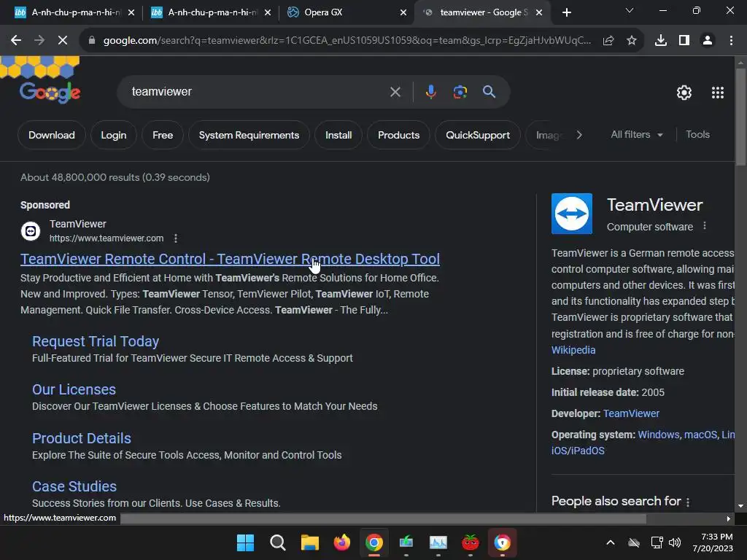Select the Download filter chip
This screenshot has height=560, width=747.
coord(52,135)
